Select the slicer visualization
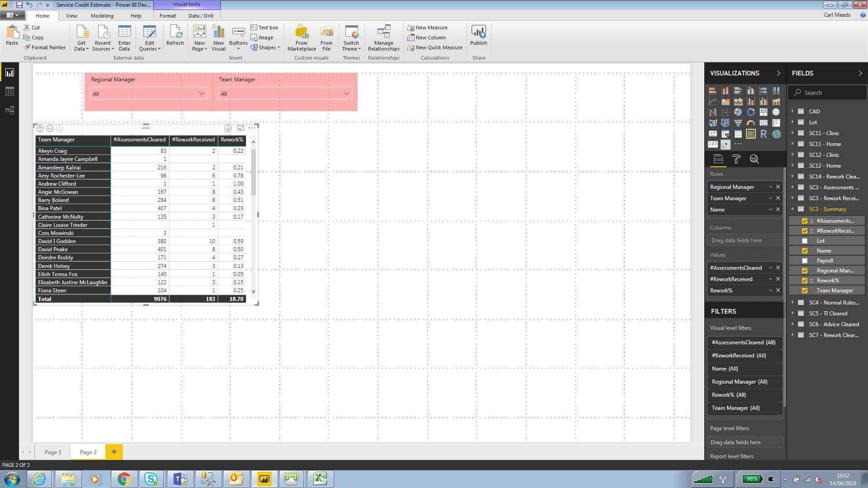The width and height of the screenshot is (868, 488). click(x=725, y=134)
